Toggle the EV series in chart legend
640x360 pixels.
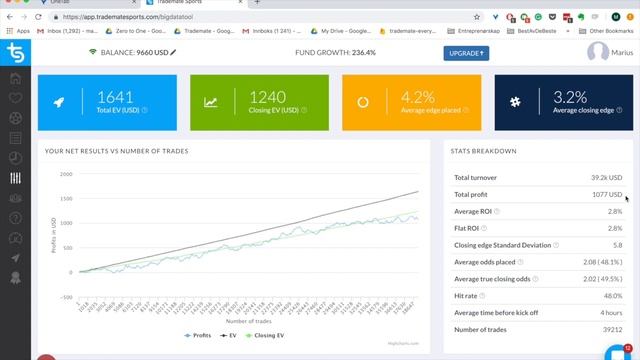(x=229, y=336)
